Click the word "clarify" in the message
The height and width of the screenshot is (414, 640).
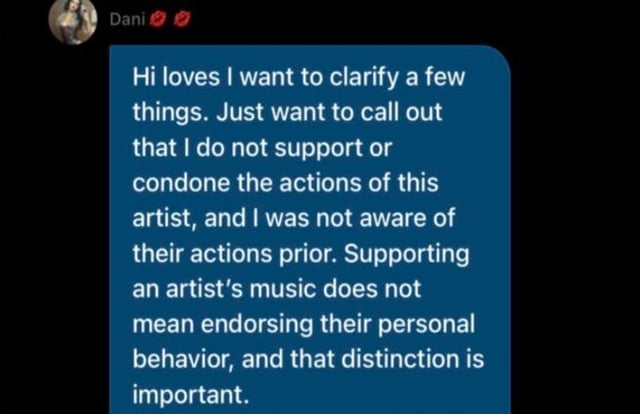pos(364,78)
